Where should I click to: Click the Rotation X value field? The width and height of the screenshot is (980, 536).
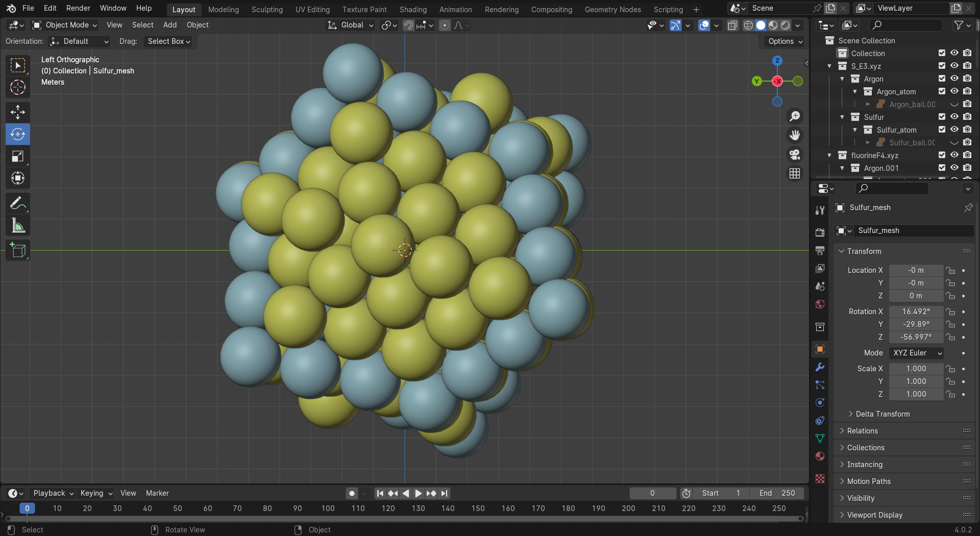916,312
